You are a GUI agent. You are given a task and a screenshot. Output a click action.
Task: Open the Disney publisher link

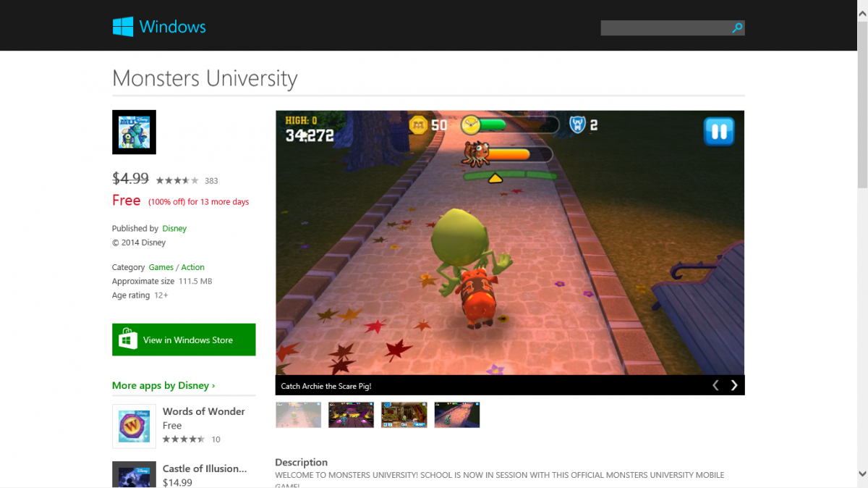(x=174, y=228)
